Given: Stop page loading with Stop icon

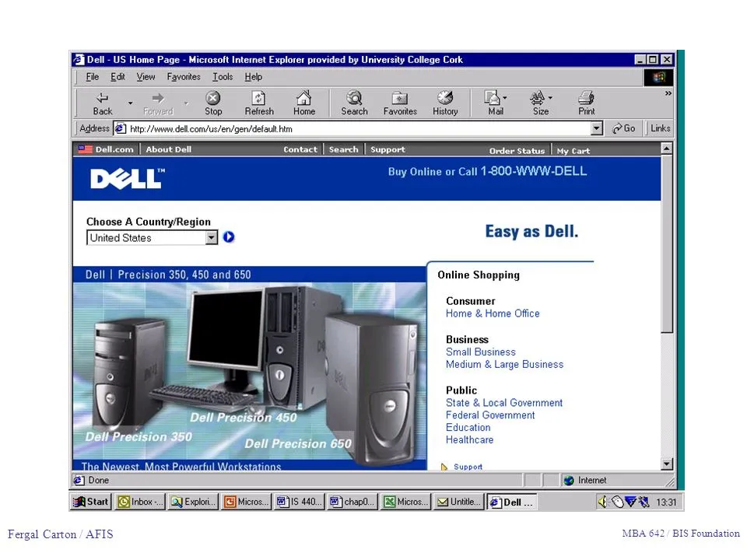Looking at the screenshot, I should pyautogui.click(x=213, y=99).
